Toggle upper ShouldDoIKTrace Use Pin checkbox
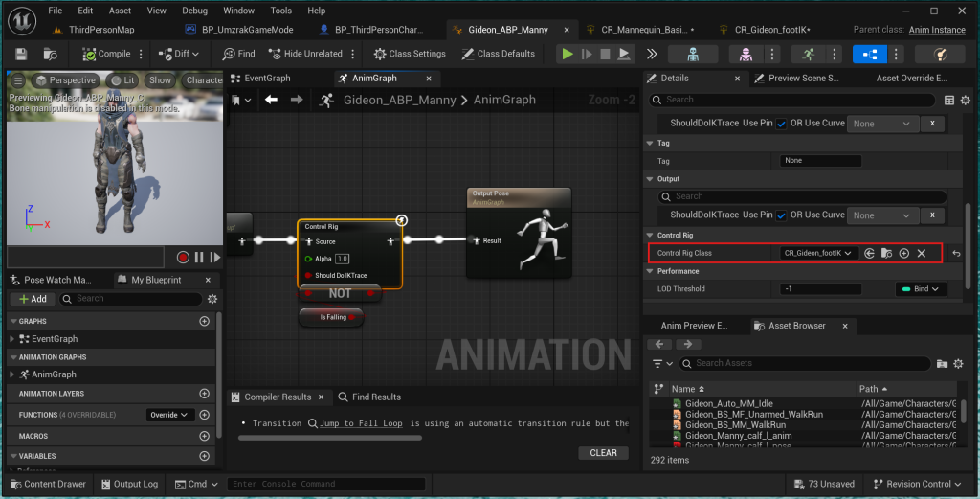Screen dimensions: 980x499 pos(781,124)
